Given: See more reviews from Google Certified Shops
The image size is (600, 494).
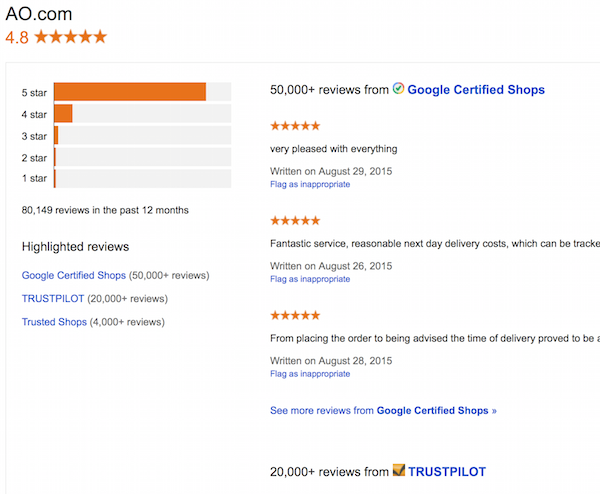Looking at the screenshot, I should pyautogui.click(x=383, y=410).
